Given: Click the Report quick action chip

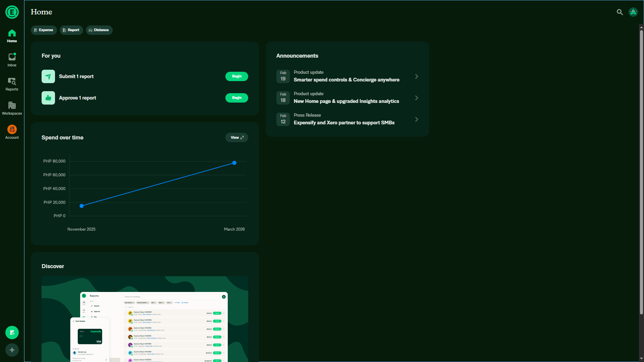Looking at the screenshot, I should point(71,30).
